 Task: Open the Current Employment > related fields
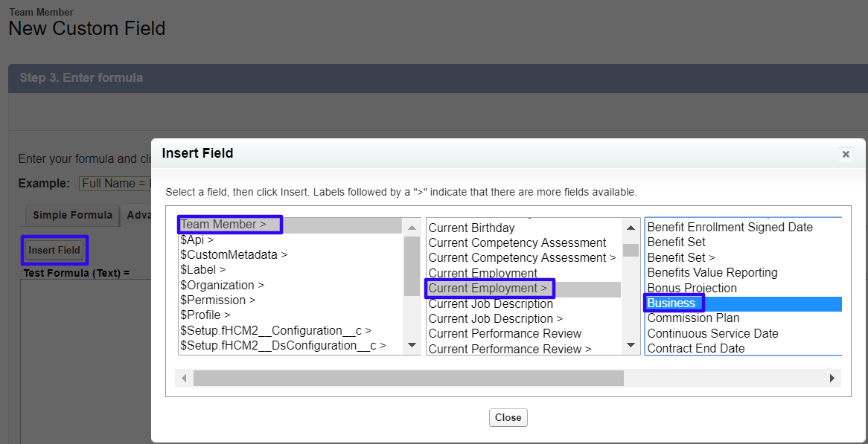(x=488, y=288)
